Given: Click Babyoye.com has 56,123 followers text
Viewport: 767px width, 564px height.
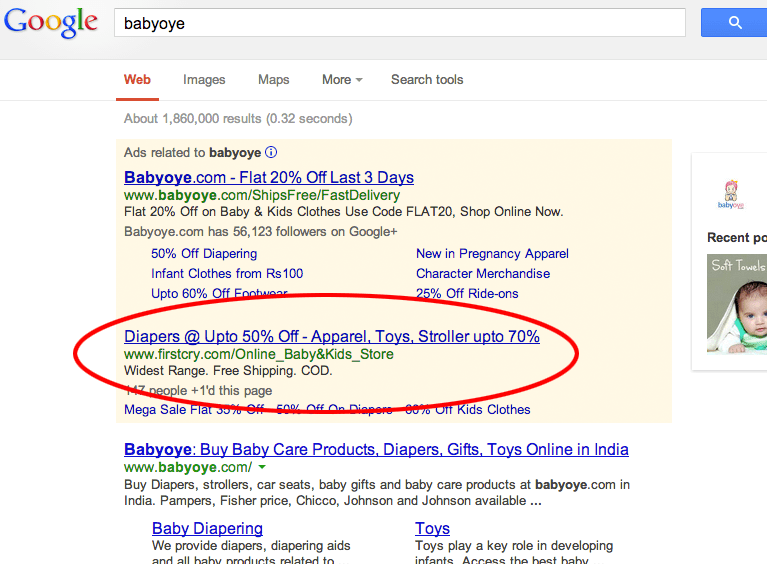Looking at the screenshot, I should pos(261,231).
